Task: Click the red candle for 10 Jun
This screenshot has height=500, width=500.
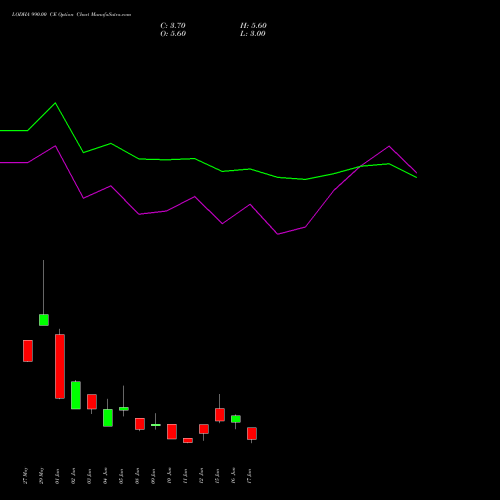Action: tap(172, 432)
